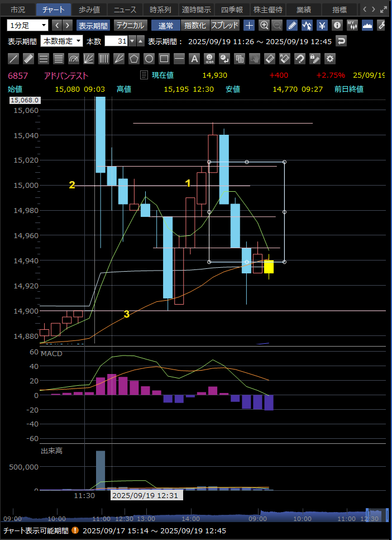Open the 1分足 timeframe dropdown

click(27, 25)
